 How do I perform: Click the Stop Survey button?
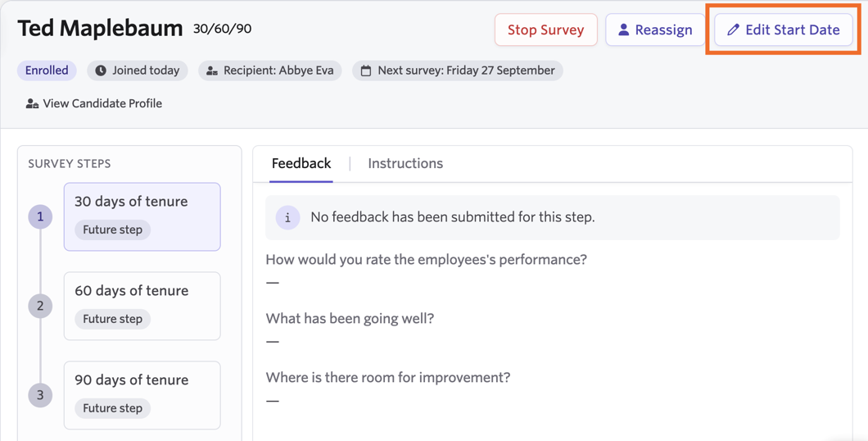click(546, 30)
